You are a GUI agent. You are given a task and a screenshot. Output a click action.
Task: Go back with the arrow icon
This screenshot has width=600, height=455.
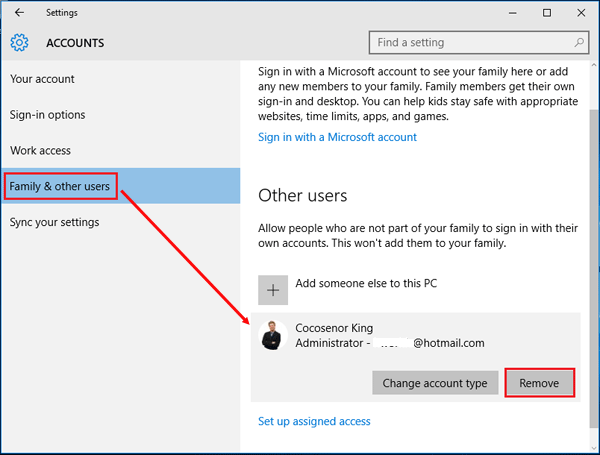coord(19,13)
